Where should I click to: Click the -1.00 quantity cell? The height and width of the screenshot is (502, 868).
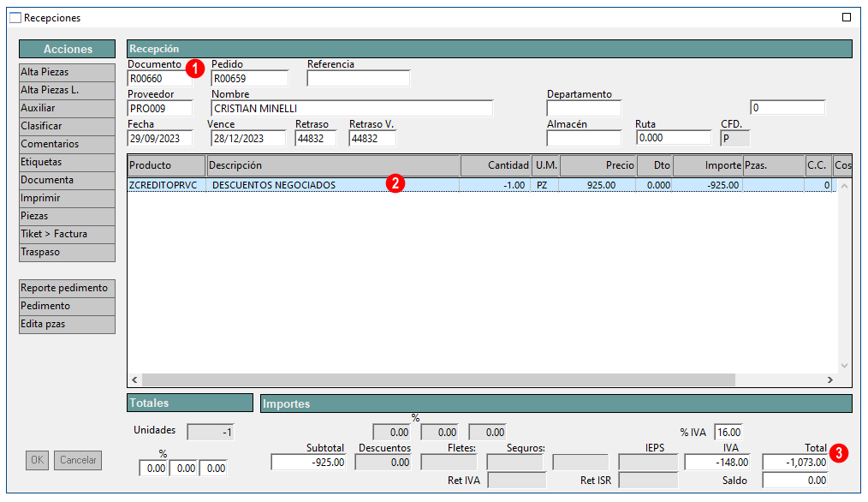click(x=495, y=185)
